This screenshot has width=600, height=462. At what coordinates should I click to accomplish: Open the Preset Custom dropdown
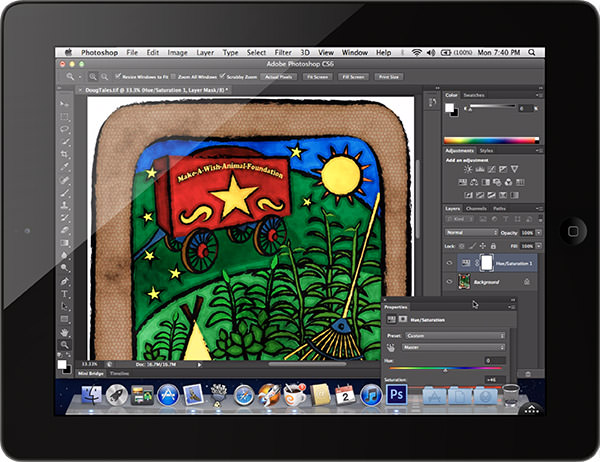tap(455, 336)
